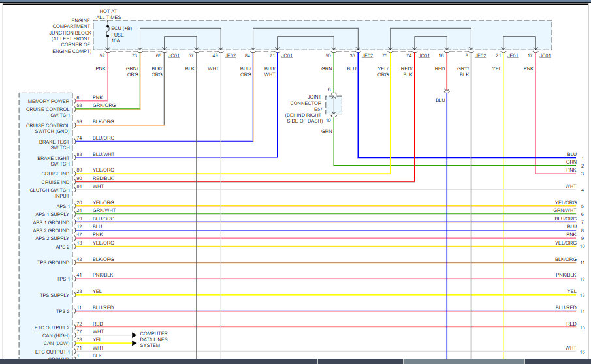This screenshot has height=364, width=591.
Task: Click pin 58 GRN/ORG wire label
Action: (104, 106)
